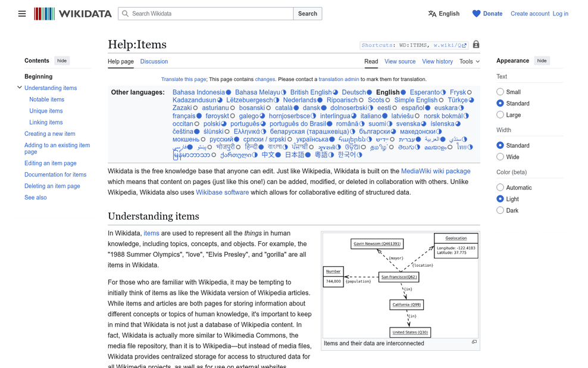The width and height of the screenshot is (588, 368).
Task: Click the Search button
Action: 308,14
